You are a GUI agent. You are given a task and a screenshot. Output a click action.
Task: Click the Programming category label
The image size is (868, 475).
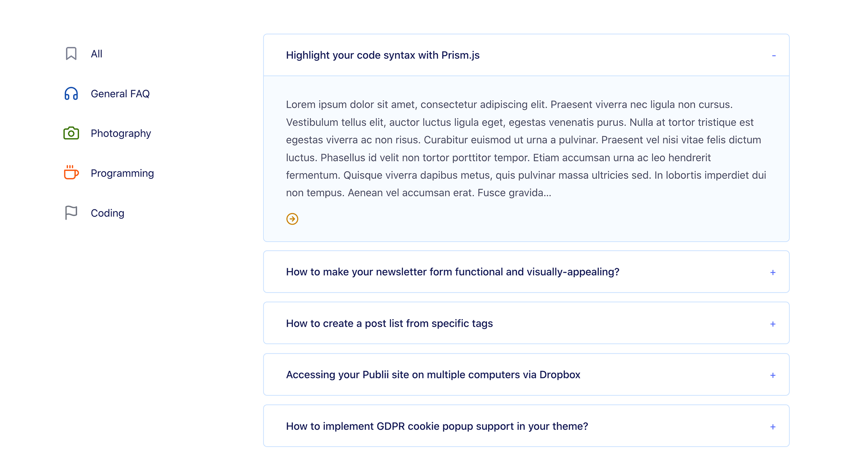122,173
